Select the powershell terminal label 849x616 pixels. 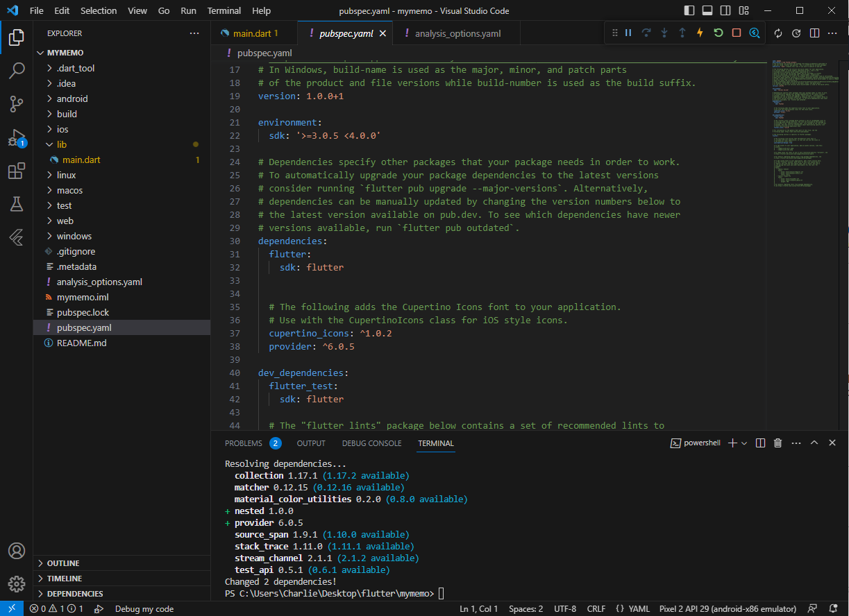click(x=695, y=443)
